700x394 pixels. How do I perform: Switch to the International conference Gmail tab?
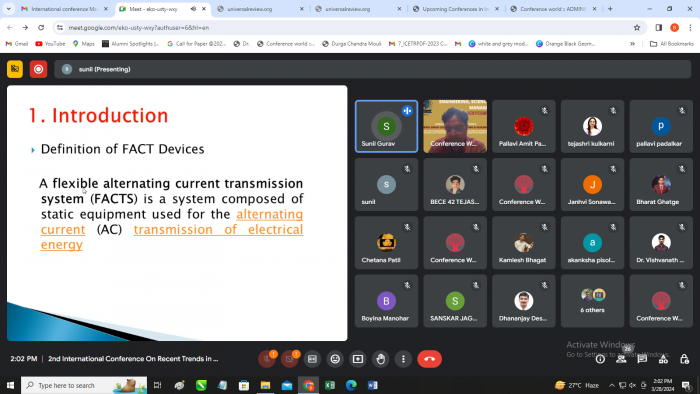pos(65,8)
